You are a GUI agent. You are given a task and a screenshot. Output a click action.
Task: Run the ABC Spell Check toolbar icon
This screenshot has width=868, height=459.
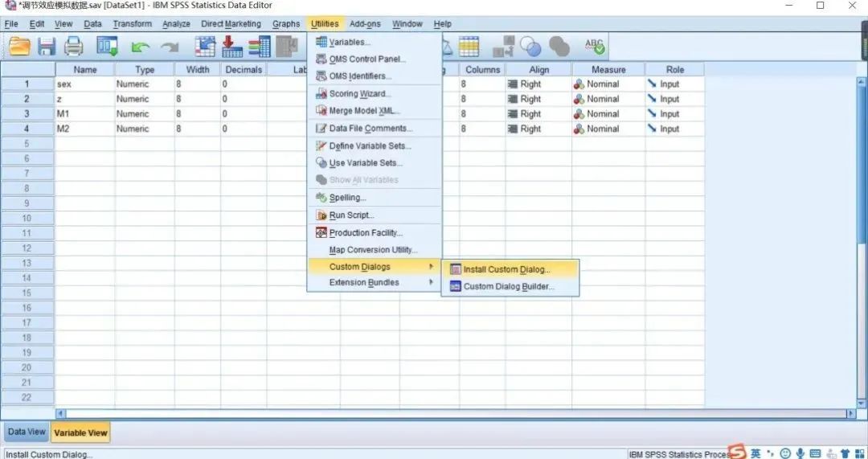[x=595, y=47]
